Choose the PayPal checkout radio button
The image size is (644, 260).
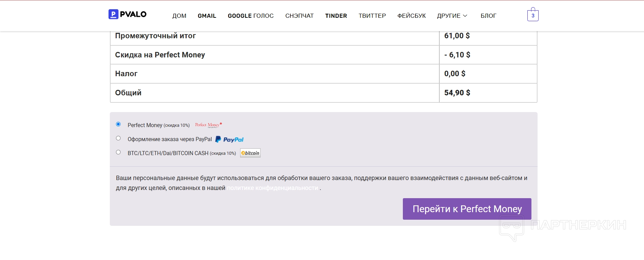click(118, 138)
